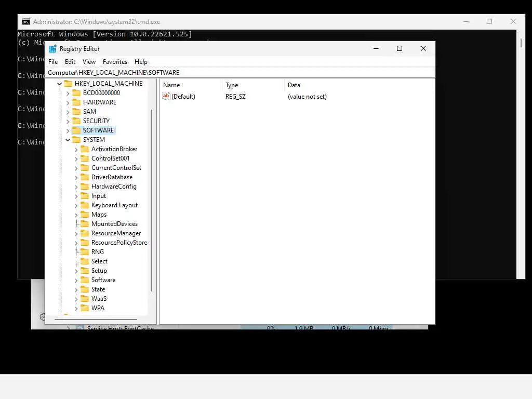Click the cmd.exe window title icon

(26, 22)
